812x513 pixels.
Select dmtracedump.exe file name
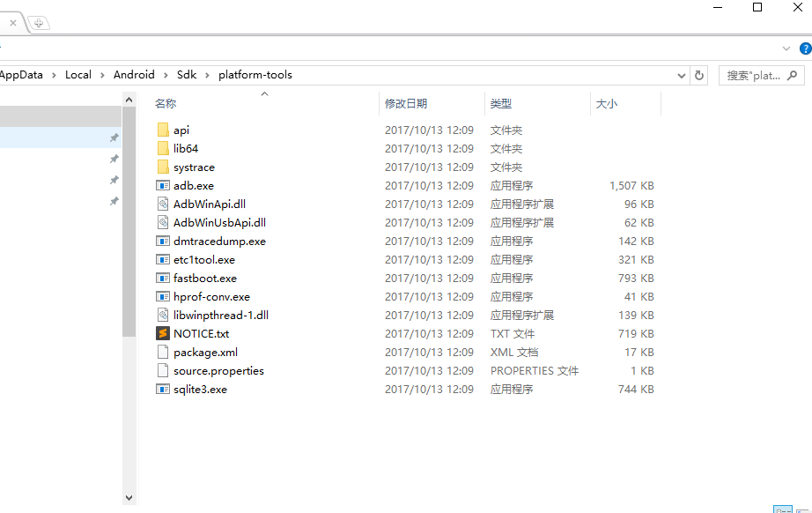219,241
